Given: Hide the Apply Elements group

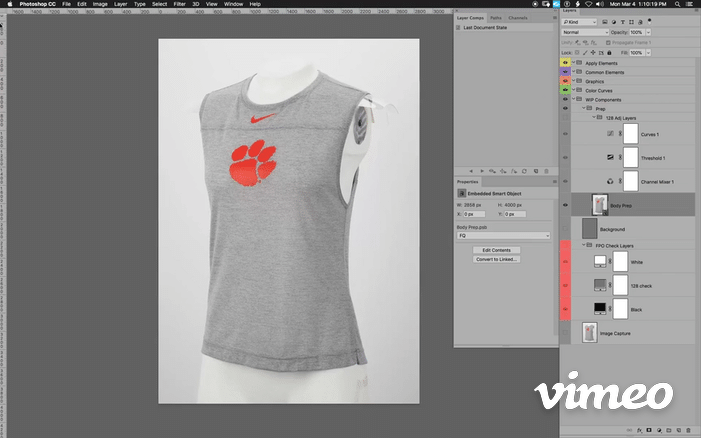Looking at the screenshot, I should (565, 63).
